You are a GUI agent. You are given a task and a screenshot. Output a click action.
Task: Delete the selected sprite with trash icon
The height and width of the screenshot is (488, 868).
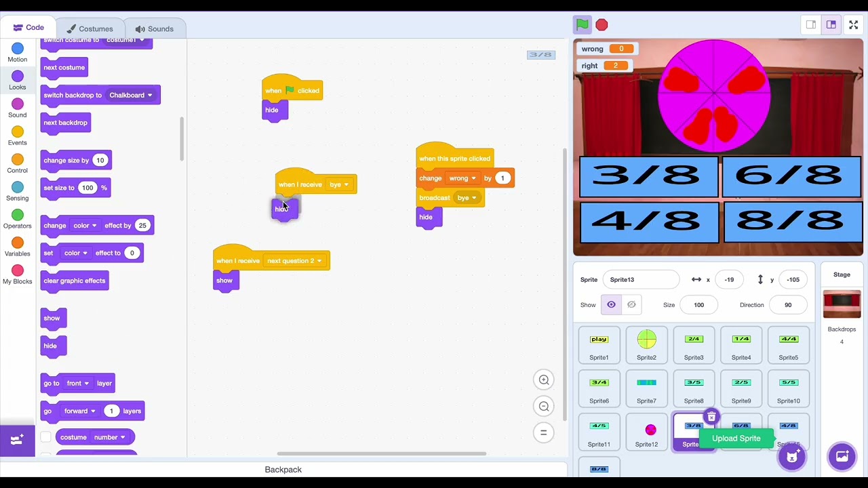coord(711,417)
